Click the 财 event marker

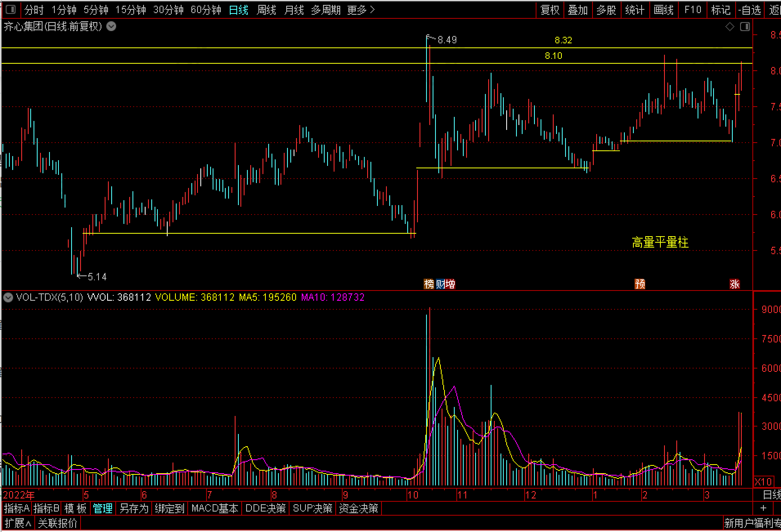point(440,284)
